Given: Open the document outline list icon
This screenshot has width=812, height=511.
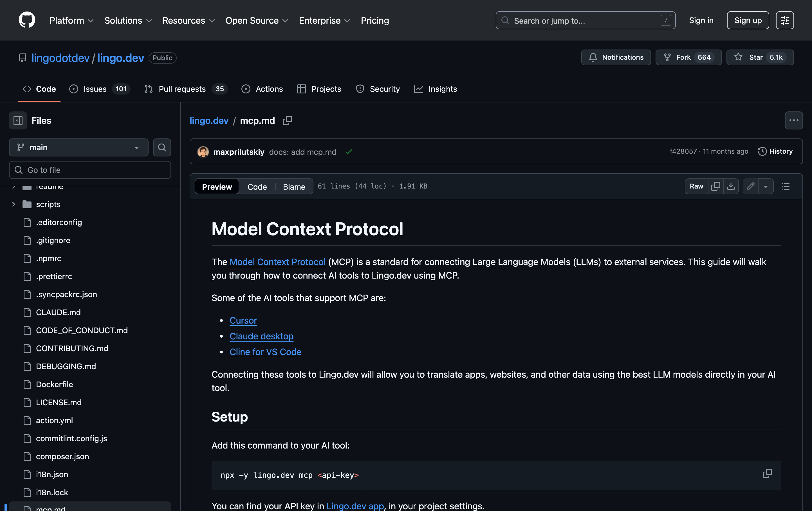Looking at the screenshot, I should point(785,186).
